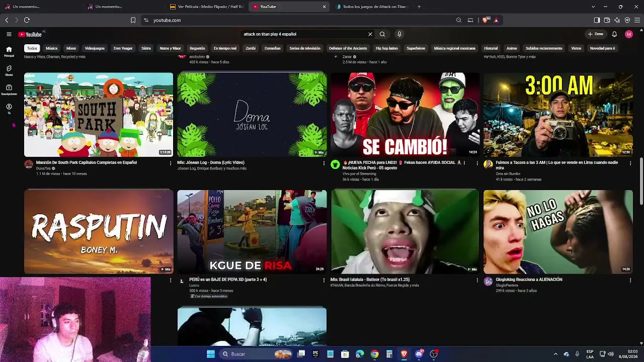The image size is (644, 362).
Task: Select the Eren Yeager filter chip
Action: [123, 48]
